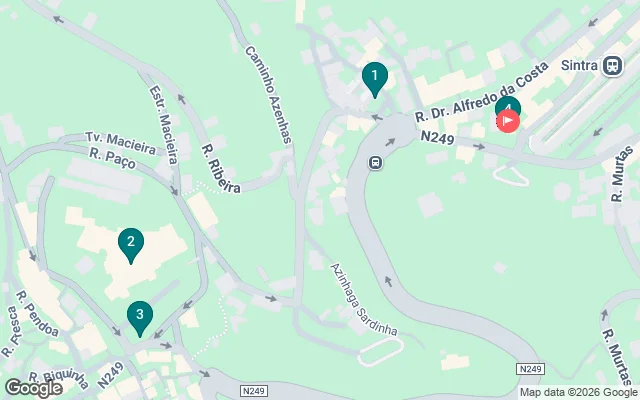Click the R. Ribeira street label
Image resolution: width=640 pixels, height=400 pixels.
(x=220, y=168)
